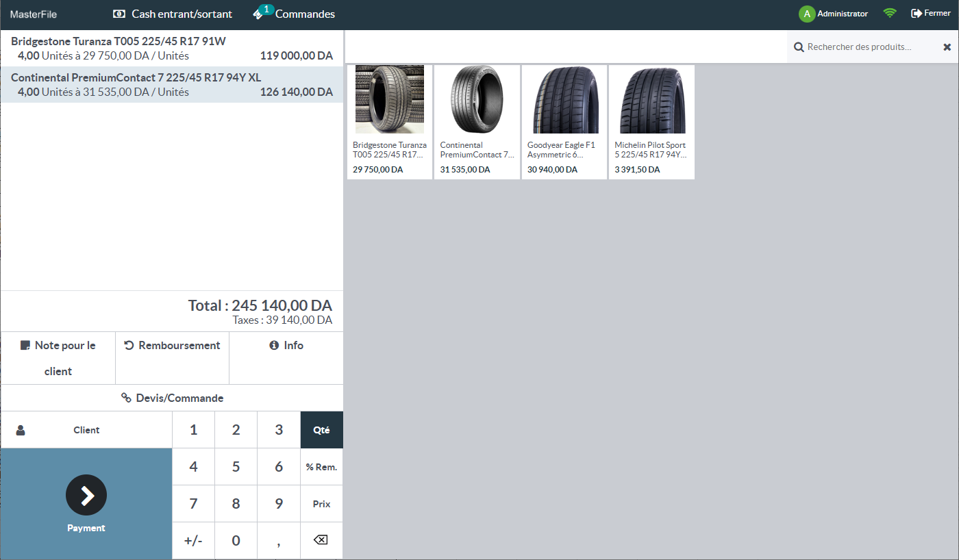Click the Goodyear price 30 940,00 DA

(x=552, y=170)
